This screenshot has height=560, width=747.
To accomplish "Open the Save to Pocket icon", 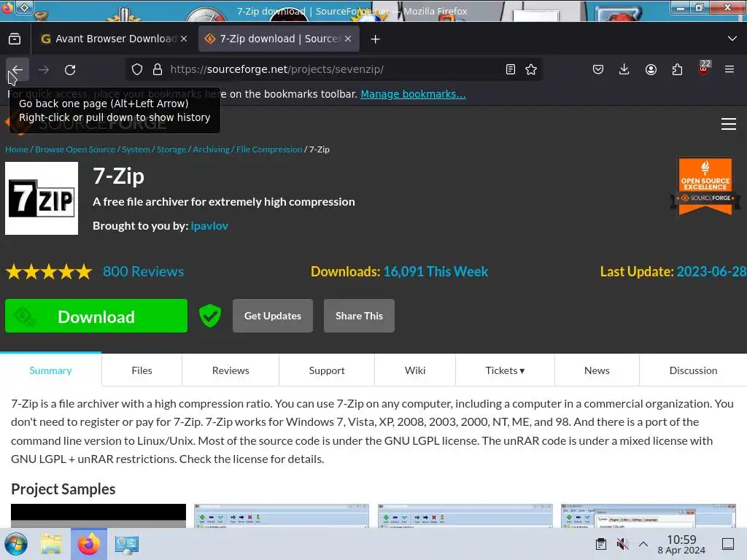I will point(598,69).
